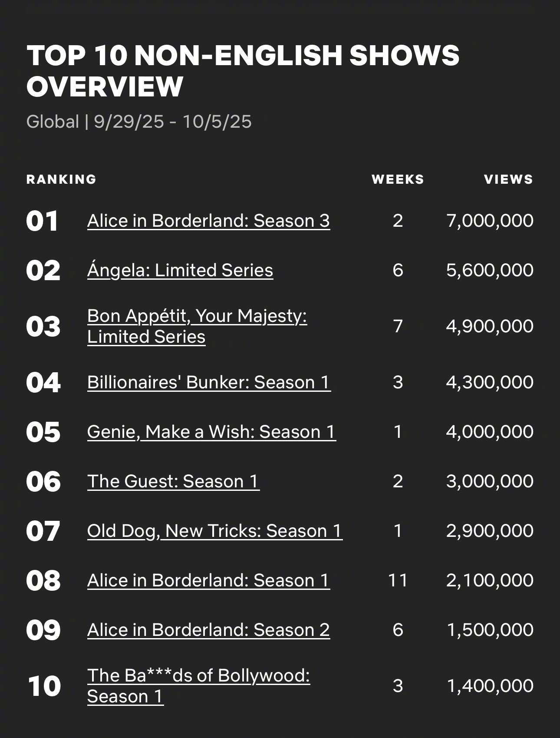Open Alice in Borderland: Season 1 link
This screenshot has width=560, height=738.
point(208,580)
